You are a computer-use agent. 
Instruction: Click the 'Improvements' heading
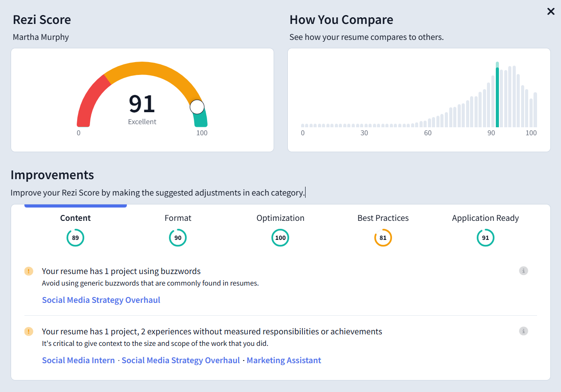(52, 175)
